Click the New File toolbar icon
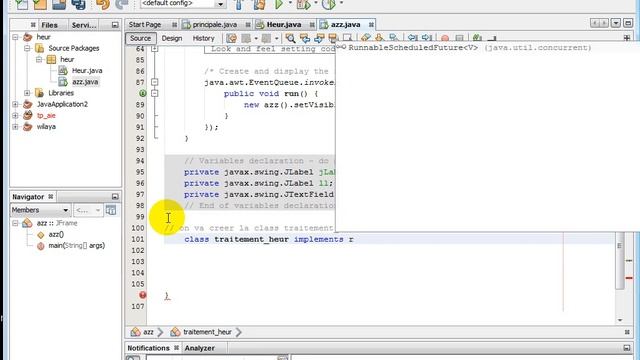Image resolution: width=640 pixels, height=360 pixels. tap(21, 4)
